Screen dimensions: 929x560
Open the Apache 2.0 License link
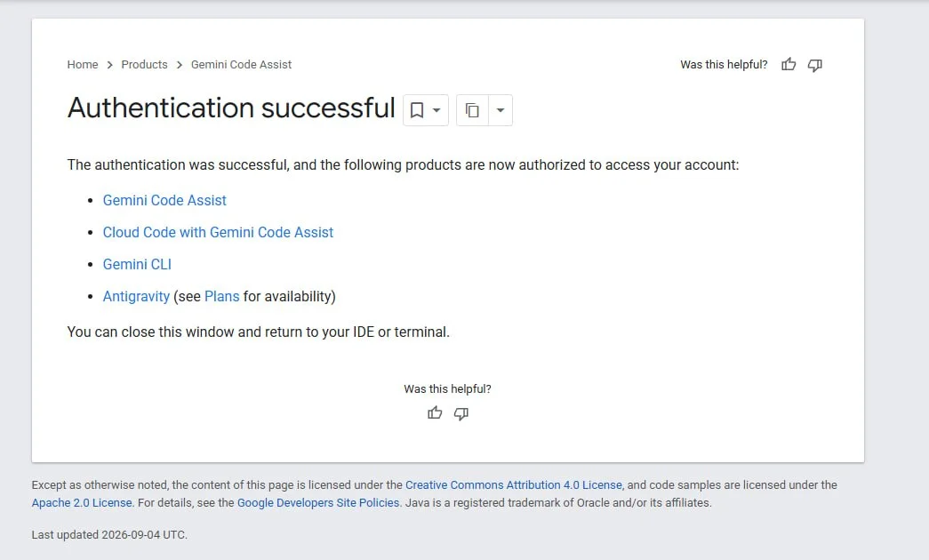tap(82, 502)
